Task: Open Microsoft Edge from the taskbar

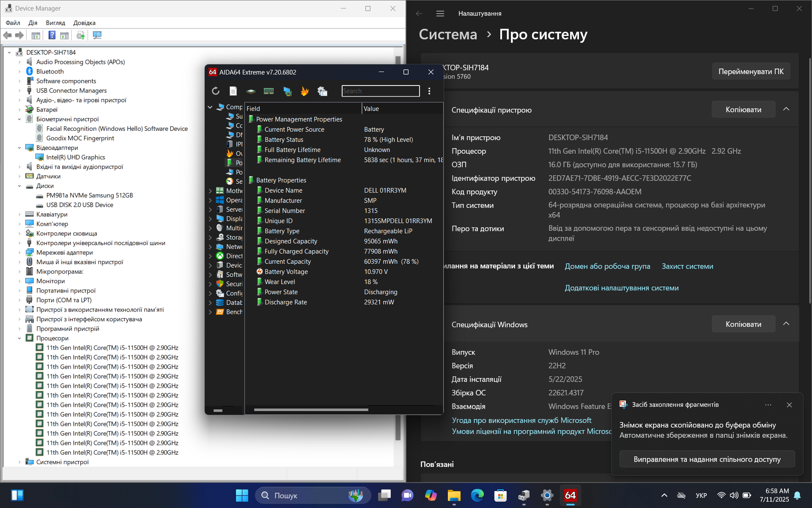Action: tap(477, 495)
